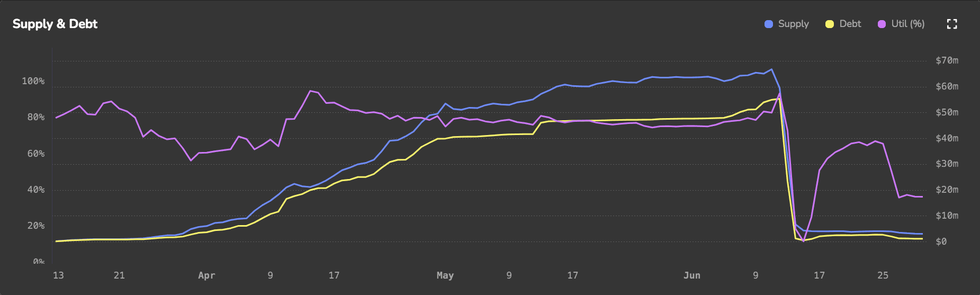Click the 100% left axis label
This screenshot has height=295, width=980.
tap(33, 81)
